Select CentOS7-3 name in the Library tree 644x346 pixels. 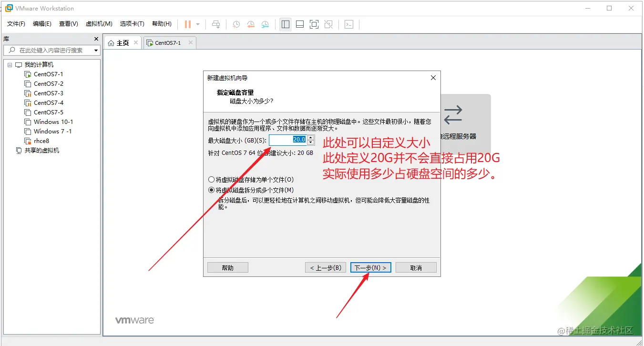pos(48,93)
